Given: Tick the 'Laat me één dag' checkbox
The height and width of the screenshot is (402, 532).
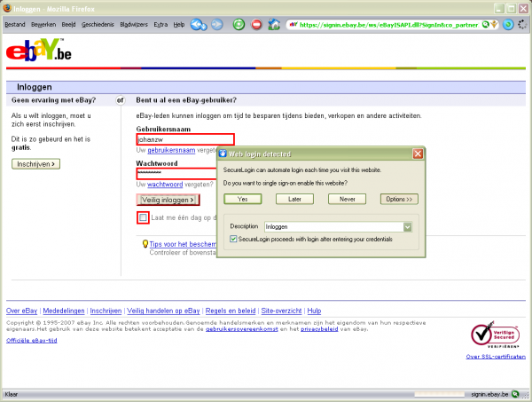Looking at the screenshot, I should 143,217.
